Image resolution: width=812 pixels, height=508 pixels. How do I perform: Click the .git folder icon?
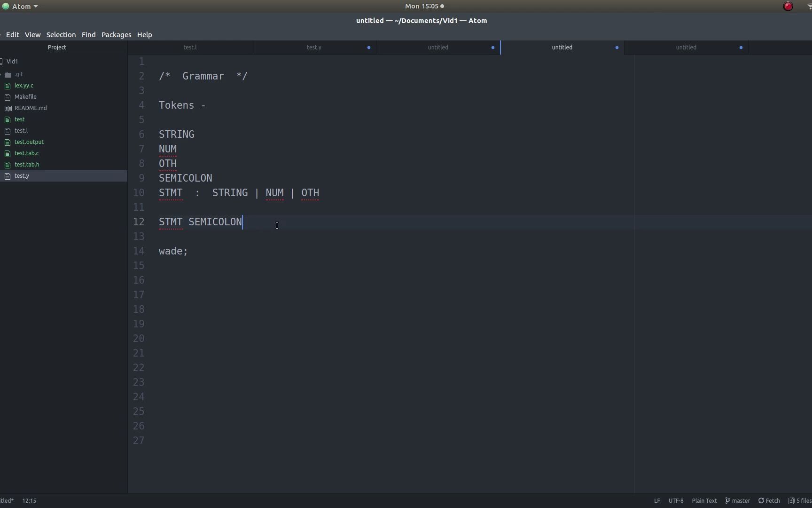coord(8,74)
